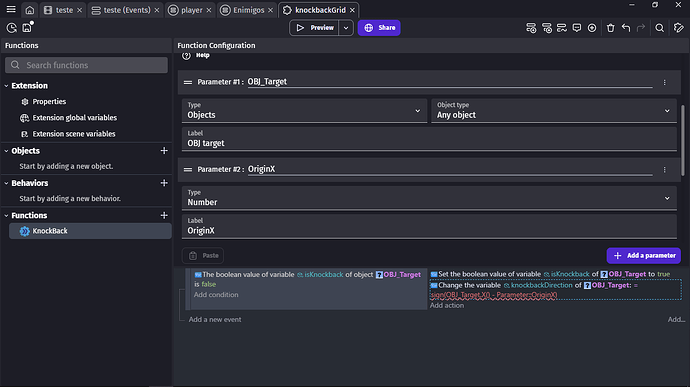This screenshot has height=387, width=690.
Task: Open the search events magnifier icon
Action: [659, 28]
